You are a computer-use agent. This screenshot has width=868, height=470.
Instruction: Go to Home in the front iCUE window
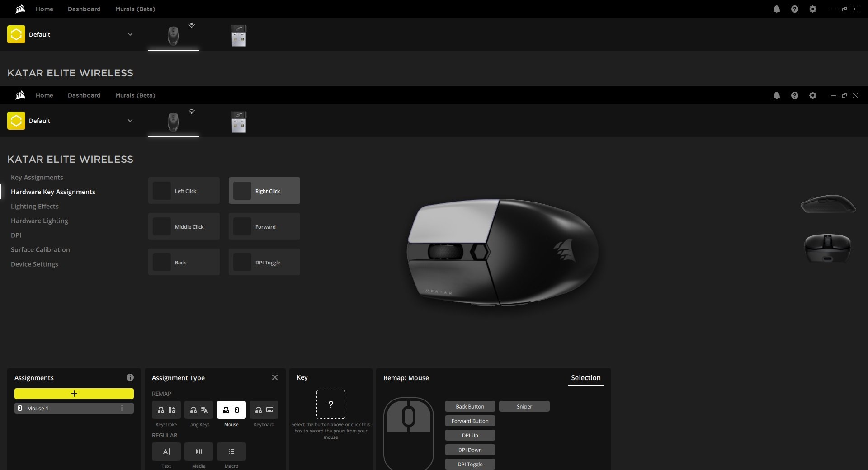(x=44, y=95)
